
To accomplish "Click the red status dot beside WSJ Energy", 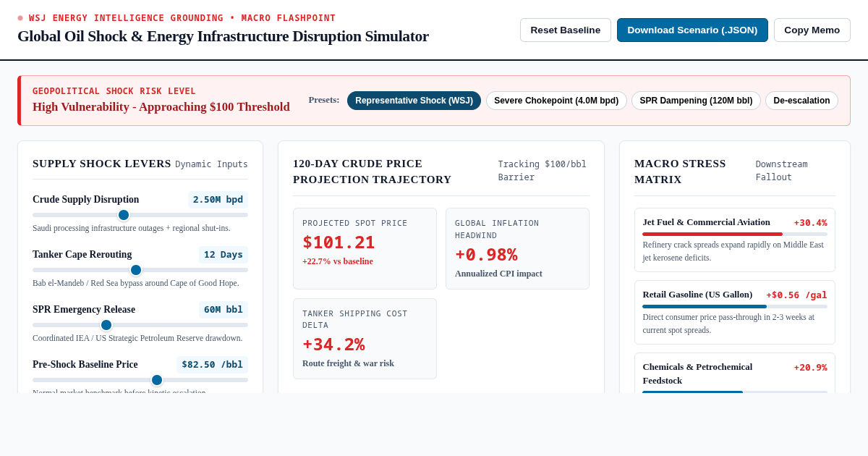I will [x=20, y=18].
